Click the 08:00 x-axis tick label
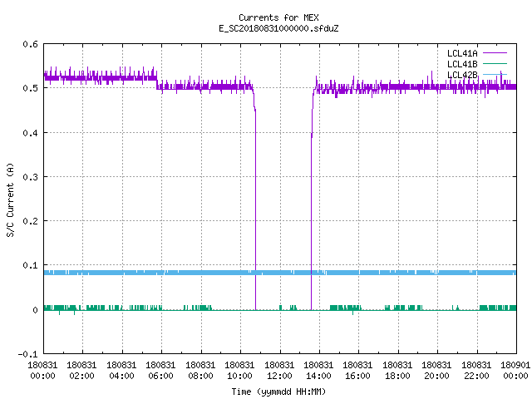Viewport: 532px width, 399px height. [200, 376]
